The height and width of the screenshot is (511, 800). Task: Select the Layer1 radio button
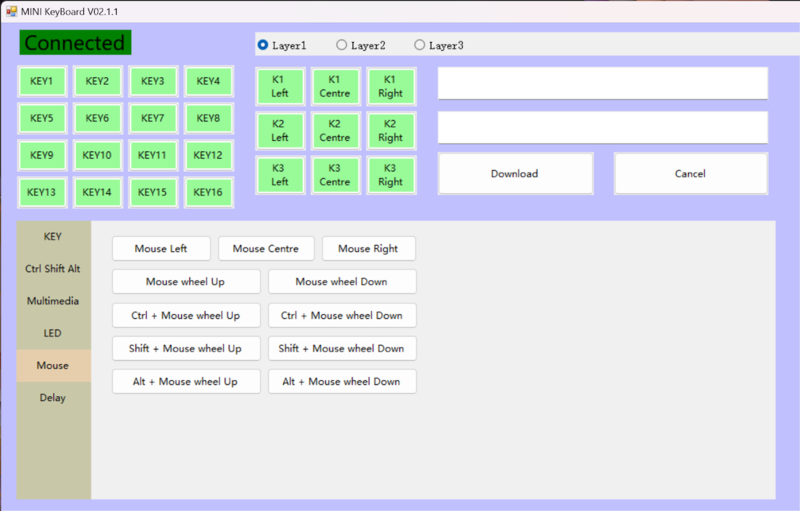click(x=263, y=45)
